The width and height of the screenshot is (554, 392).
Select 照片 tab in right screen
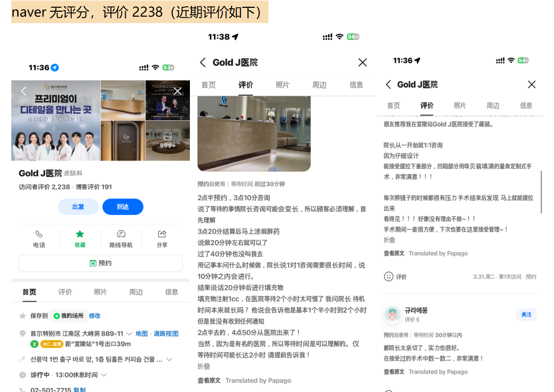click(x=460, y=105)
